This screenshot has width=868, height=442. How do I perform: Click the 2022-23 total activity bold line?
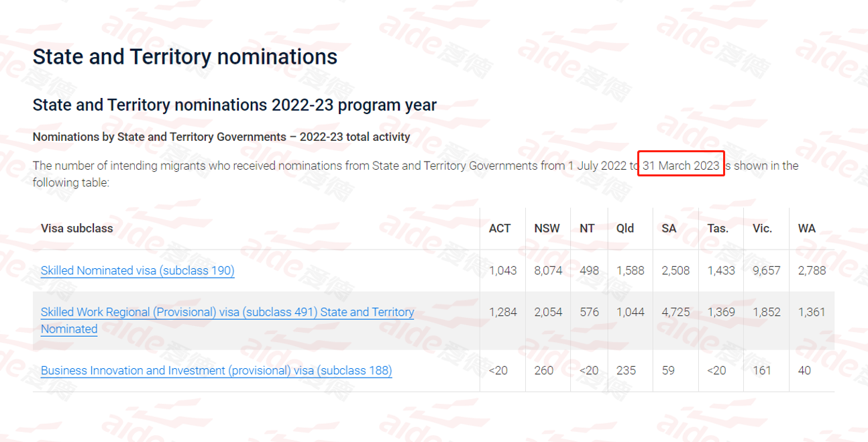(221, 137)
